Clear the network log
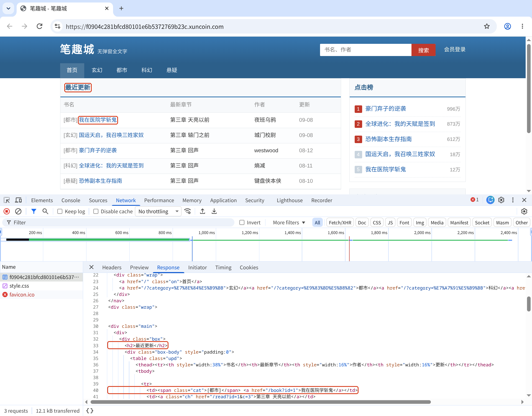Image resolution: width=532 pixels, height=416 pixels. [x=18, y=211]
